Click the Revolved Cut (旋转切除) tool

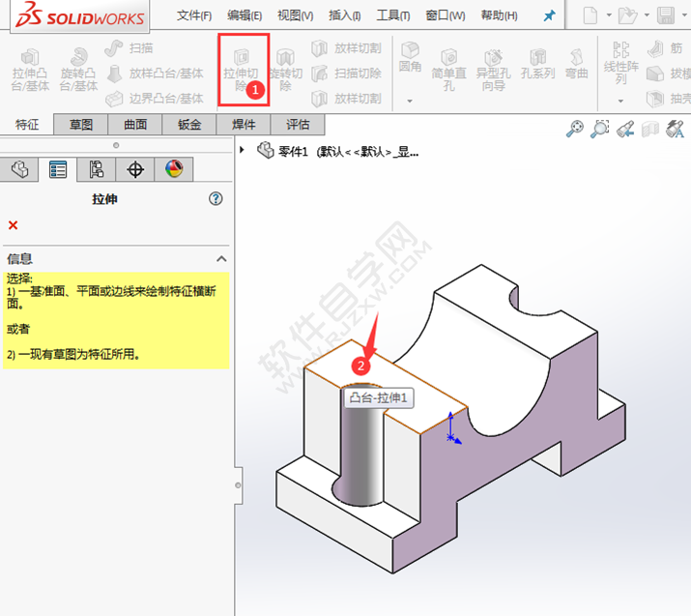click(x=285, y=71)
